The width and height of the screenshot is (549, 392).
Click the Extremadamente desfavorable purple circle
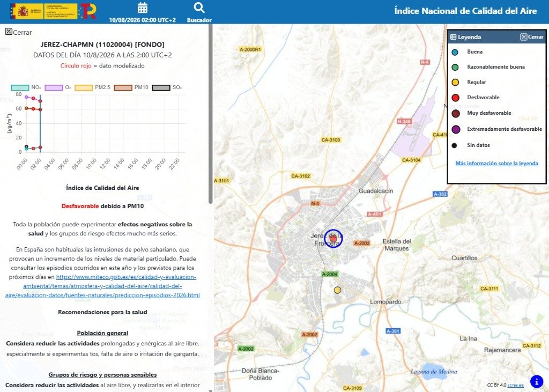[x=456, y=129]
